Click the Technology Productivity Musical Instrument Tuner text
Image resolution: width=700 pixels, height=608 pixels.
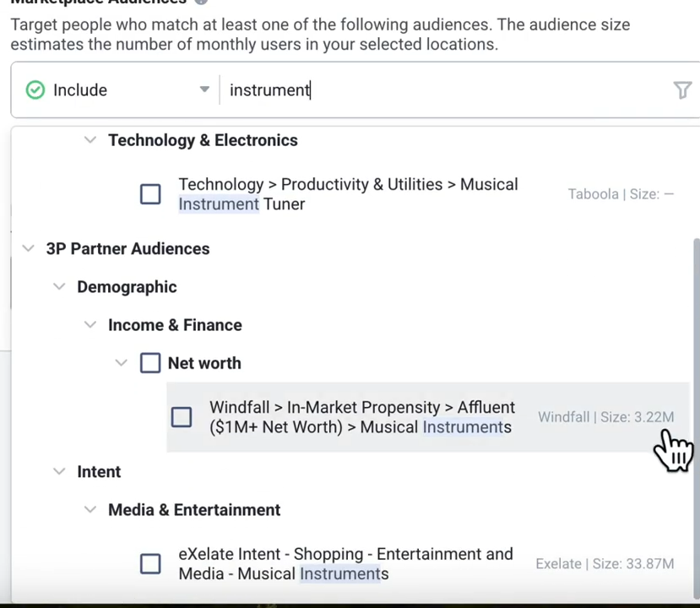click(x=348, y=194)
